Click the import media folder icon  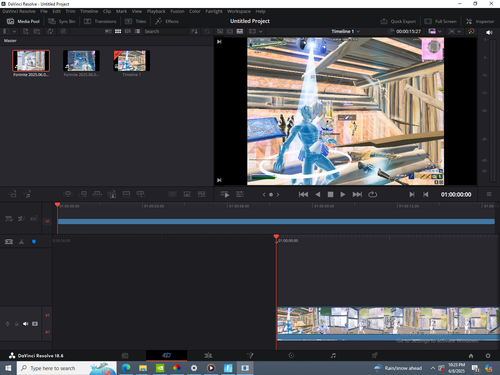[37, 31]
